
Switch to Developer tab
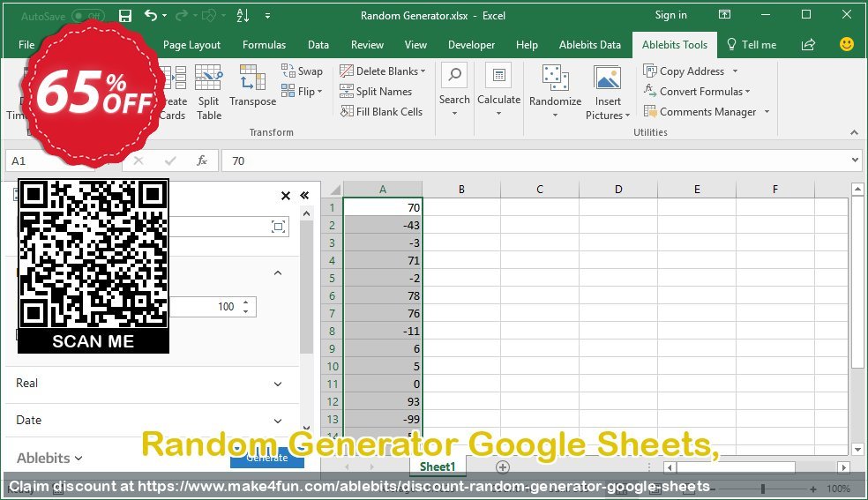(x=471, y=45)
